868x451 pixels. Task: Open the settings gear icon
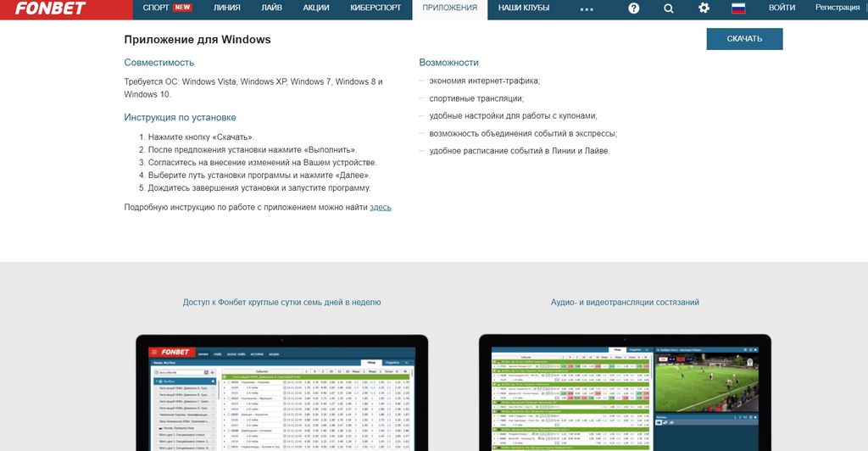click(x=704, y=8)
